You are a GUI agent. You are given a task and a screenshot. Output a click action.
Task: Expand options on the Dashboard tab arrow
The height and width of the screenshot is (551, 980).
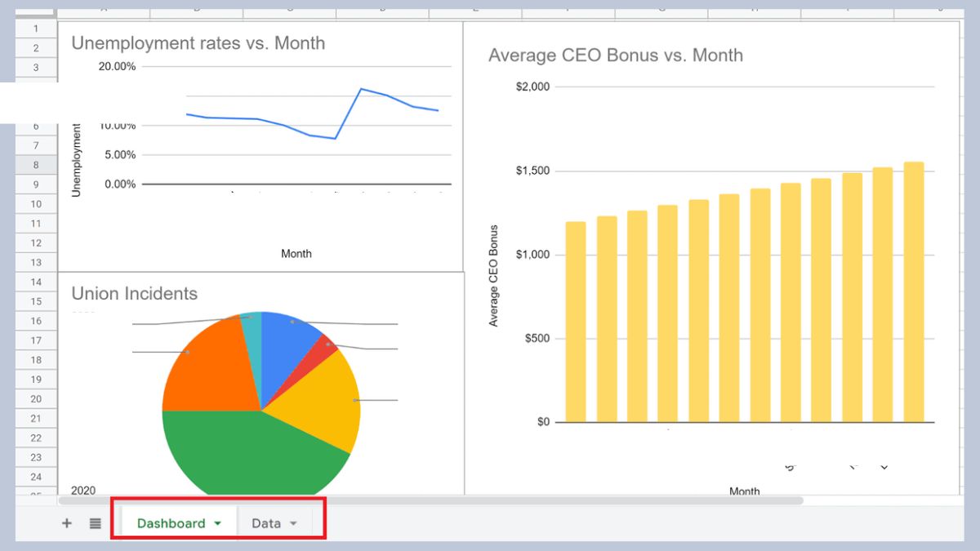coord(217,523)
